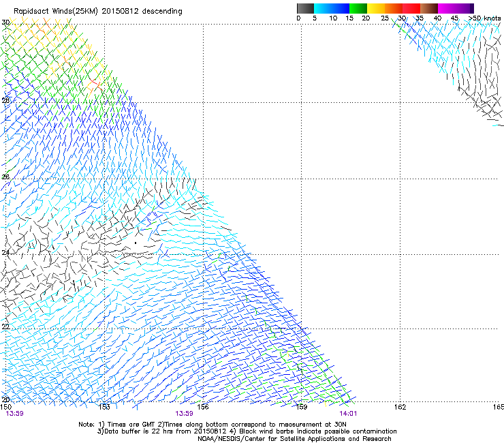
Task: Select the latitude label '28'
Action: (5, 101)
